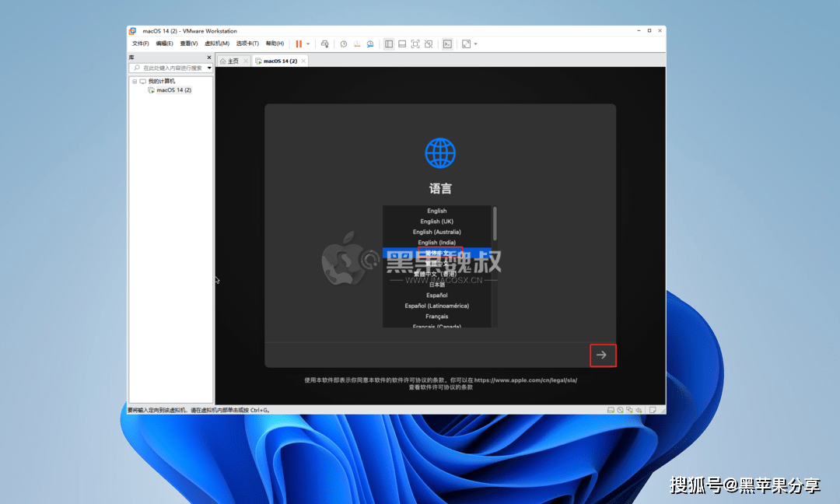840x504 pixels.
Task: Collapse the 我的计算机 tree node
Action: pyautogui.click(x=135, y=82)
